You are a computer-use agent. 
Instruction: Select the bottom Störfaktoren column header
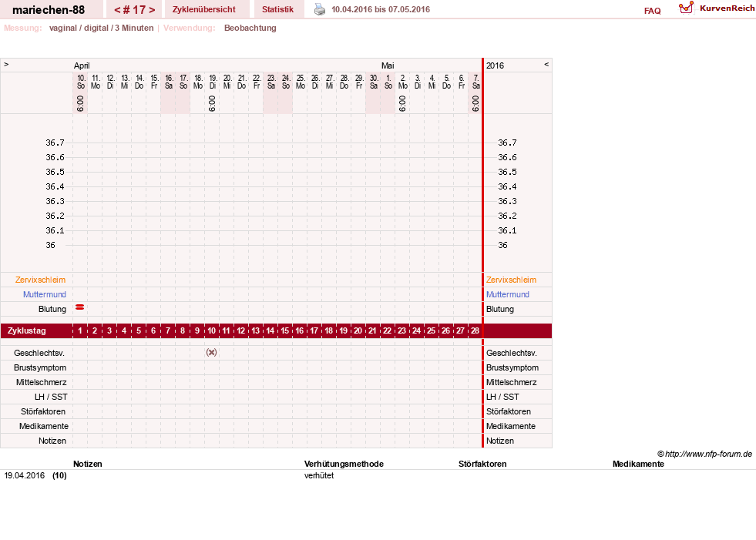(x=482, y=464)
